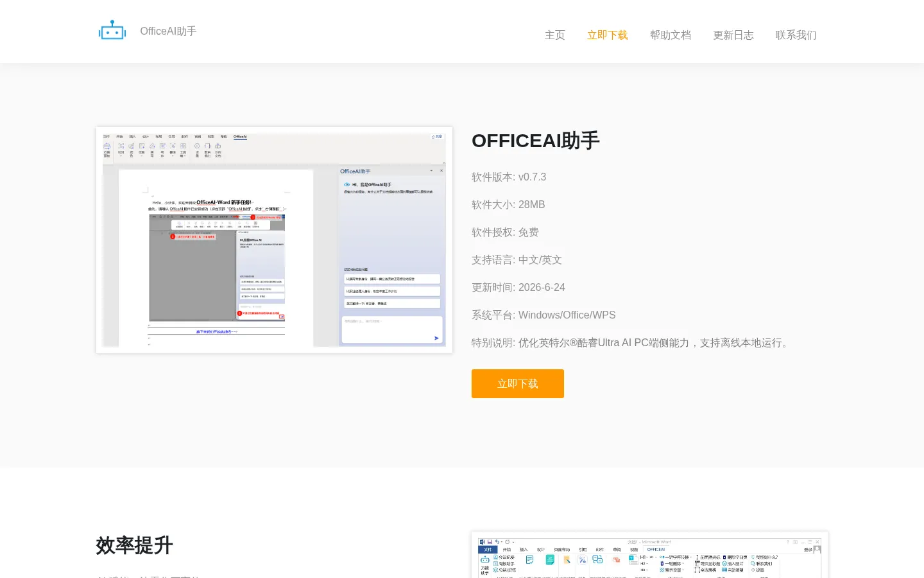This screenshot has height=578, width=924.
Task: Open the 帮助文档 navigation item
Action: [x=671, y=35]
